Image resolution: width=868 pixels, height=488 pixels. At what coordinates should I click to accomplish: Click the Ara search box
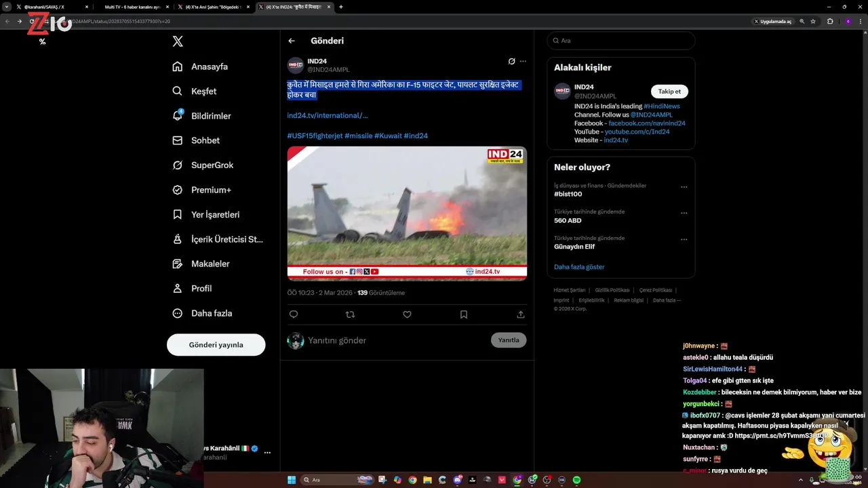(x=621, y=41)
